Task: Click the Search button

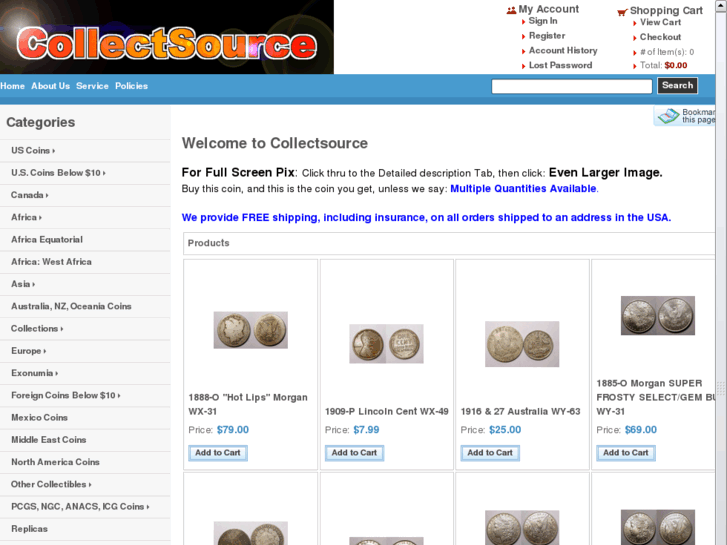Action: pos(677,85)
